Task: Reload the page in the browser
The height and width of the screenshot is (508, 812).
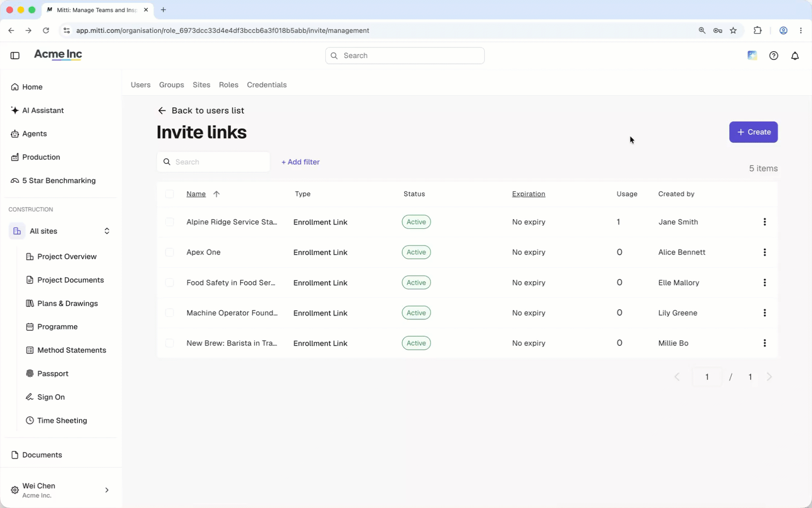Action: click(46, 30)
